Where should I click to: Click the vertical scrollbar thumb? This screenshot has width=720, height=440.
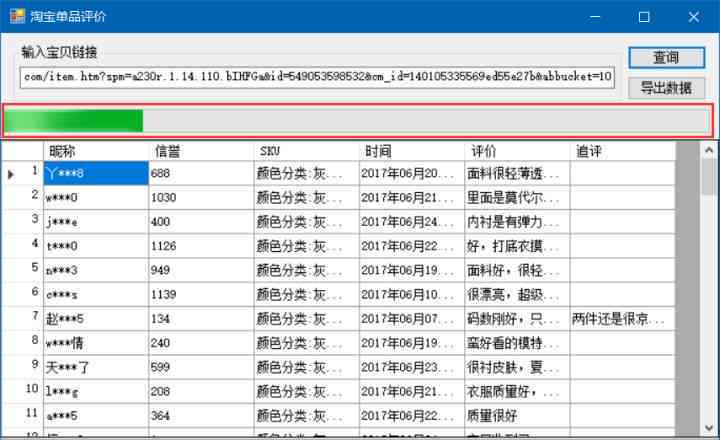coord(709,176)
